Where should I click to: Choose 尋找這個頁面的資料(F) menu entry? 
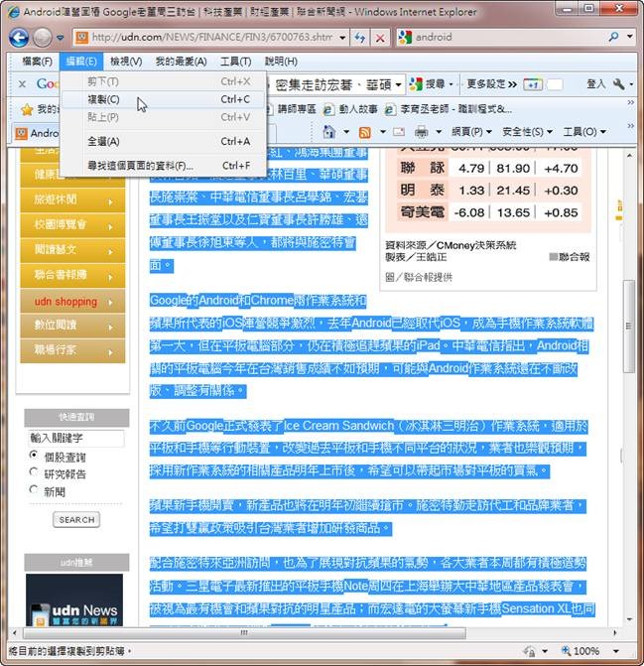[x=164, y=166]
